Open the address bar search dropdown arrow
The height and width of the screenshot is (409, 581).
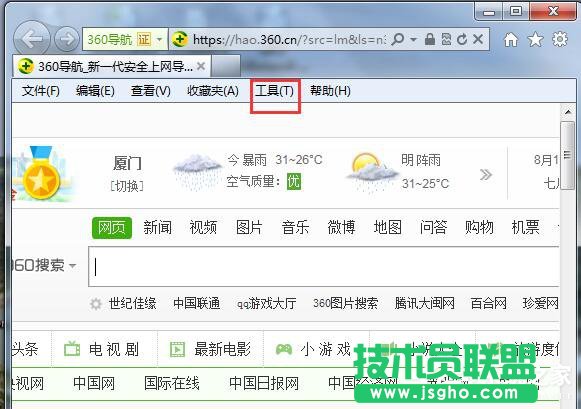(414, 39)
